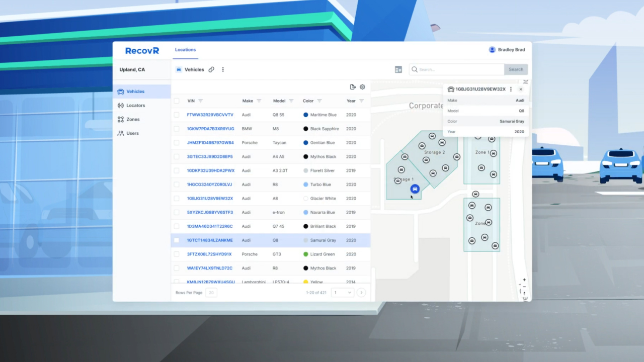Check the row for VIN 1HGCG3240YZ0R0LVJ
The image size is (644, 362).
point(177,185)
